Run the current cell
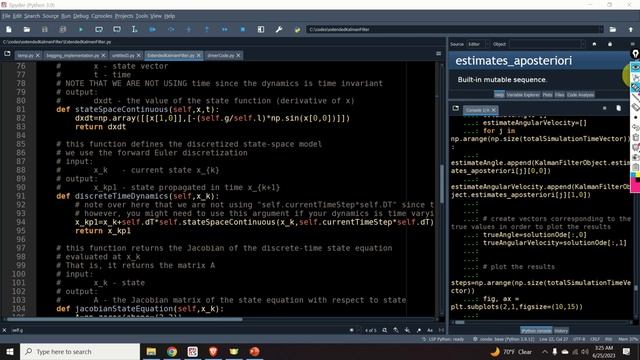Viewport: 640px width, 360px height. click(x=99, y=29)
